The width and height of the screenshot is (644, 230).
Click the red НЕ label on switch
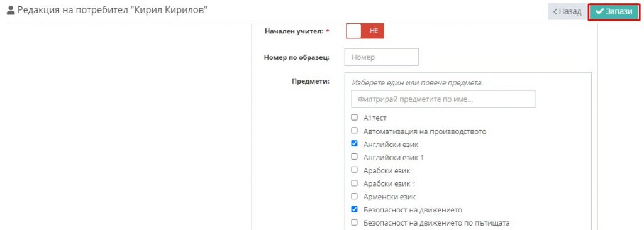point(373,31)
